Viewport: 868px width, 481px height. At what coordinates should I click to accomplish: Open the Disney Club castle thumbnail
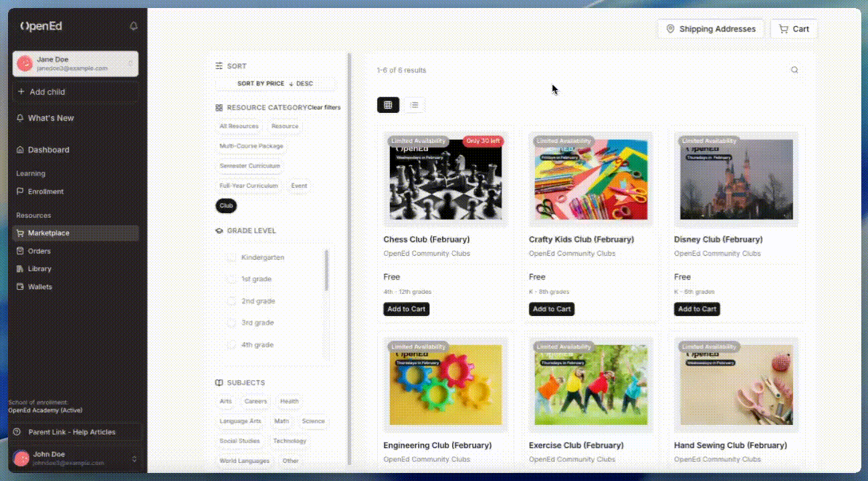point(736,179)
